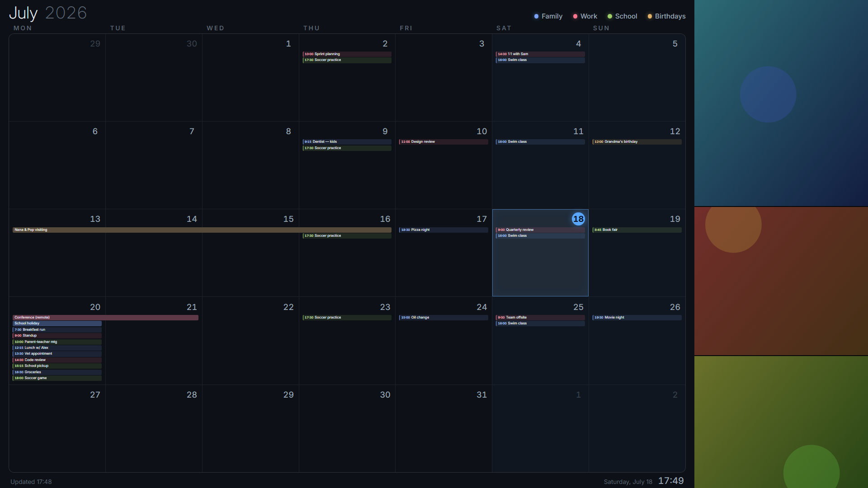Open the Book fair event
The height and width of the screenshot is (488, 868).
637,230
